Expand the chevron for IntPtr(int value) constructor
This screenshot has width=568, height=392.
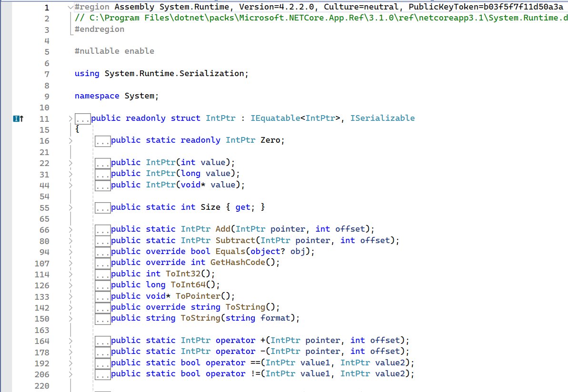point(70,163)
